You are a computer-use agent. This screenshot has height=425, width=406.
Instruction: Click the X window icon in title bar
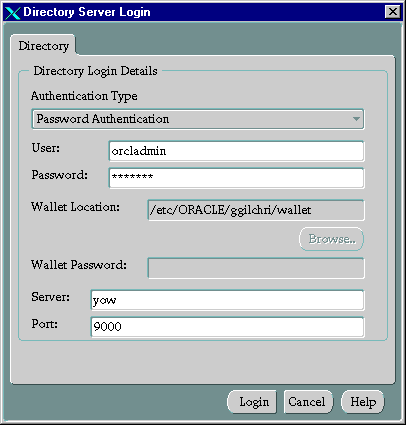tap(13, 12)
